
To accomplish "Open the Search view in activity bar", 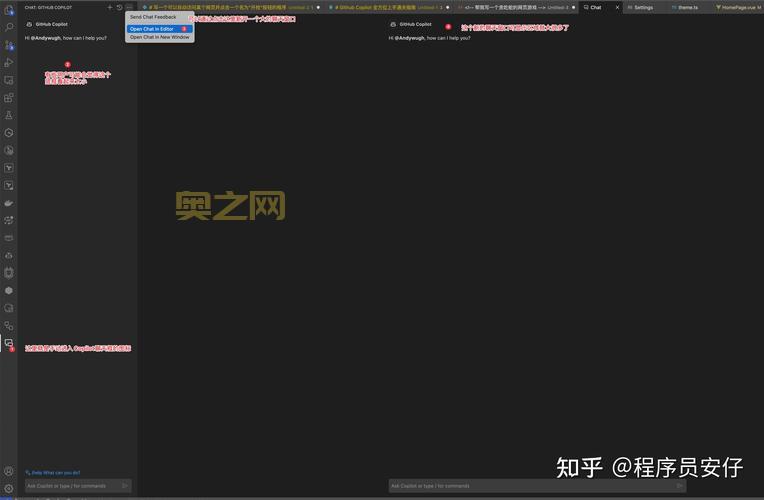I will point(9,27).
